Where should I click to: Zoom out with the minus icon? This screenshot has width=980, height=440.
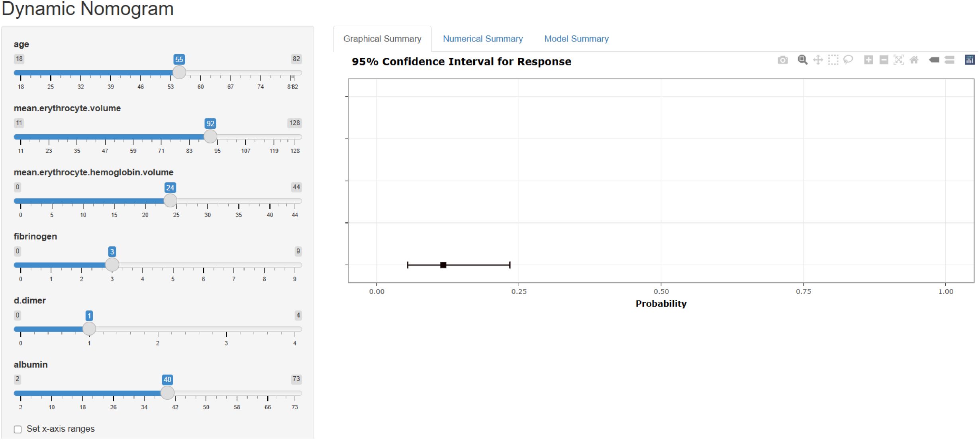click(884, 60)
